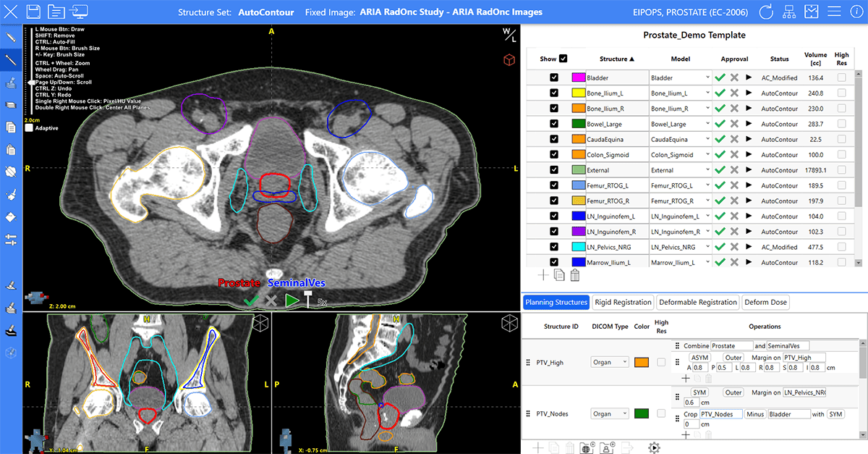This screenshot has width=868, height=454.
Task: Click the Minus operation button
Action: [x=755, y=414]
